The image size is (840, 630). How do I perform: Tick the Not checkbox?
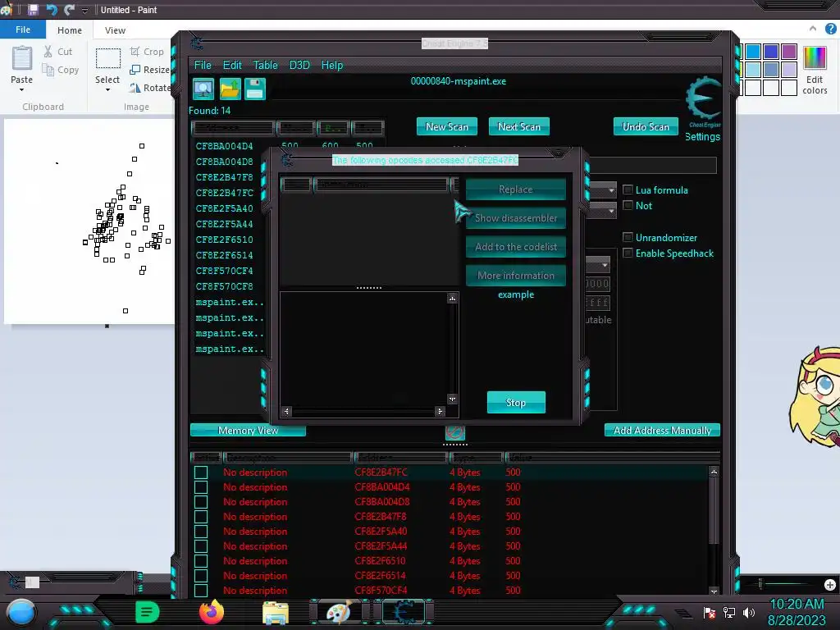click(628, 205)
